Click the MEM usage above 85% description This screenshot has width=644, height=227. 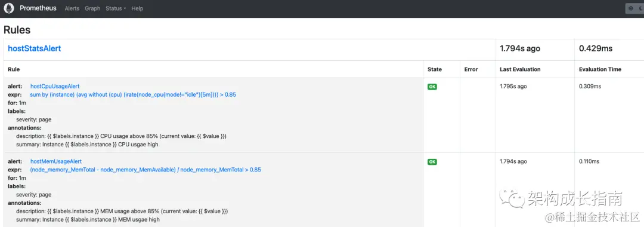[x=122, y=211]
